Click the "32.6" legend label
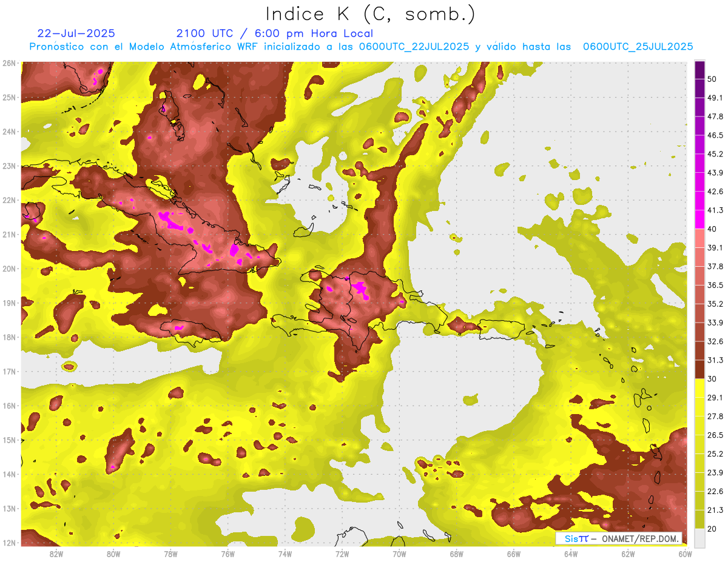The image size is (728, 562). 715,341
